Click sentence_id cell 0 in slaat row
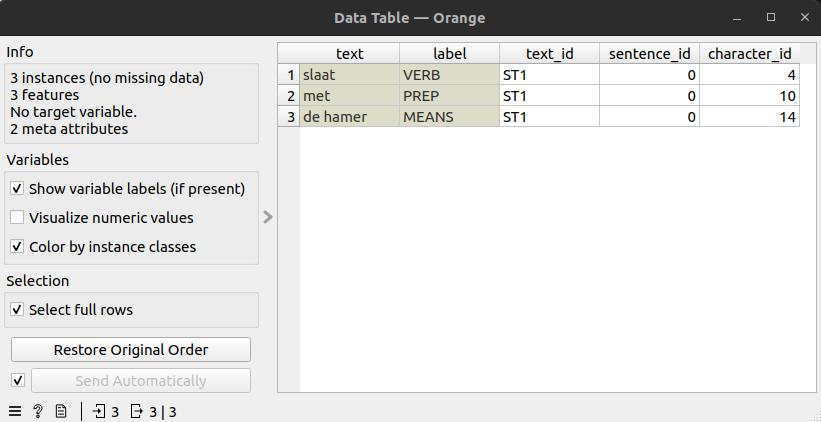821x422 pixels. coord(649,75)
